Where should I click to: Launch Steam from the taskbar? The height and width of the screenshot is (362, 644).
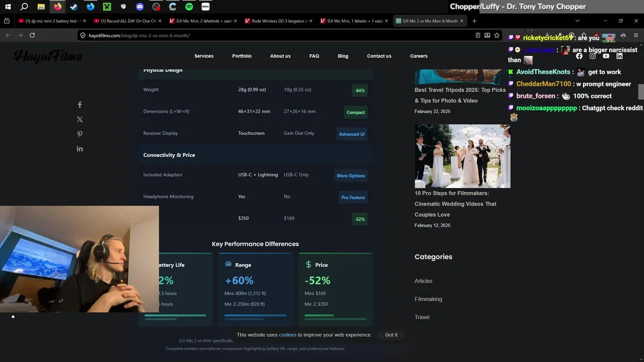(x=74, y=7)
